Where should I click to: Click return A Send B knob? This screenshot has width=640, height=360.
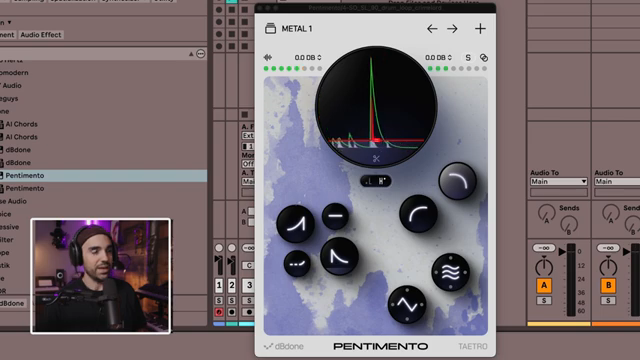[569, 225]
